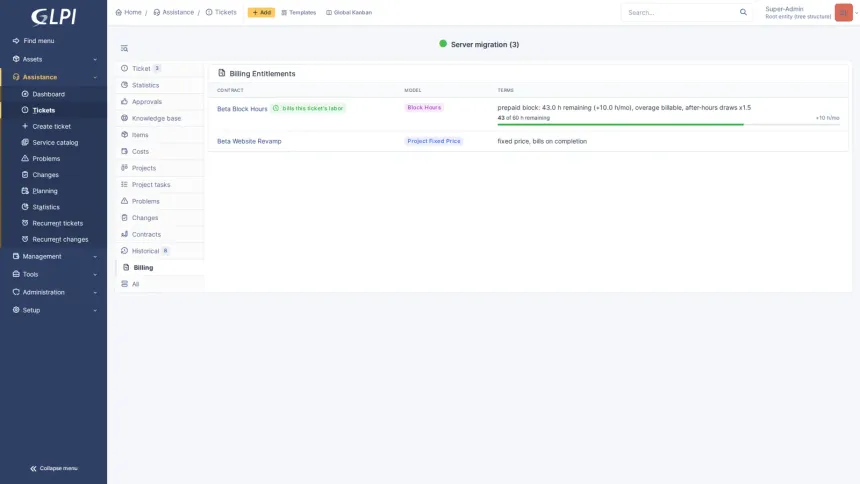
Task: Click the sidebar Problems warning icon
Action: point(25,158)
